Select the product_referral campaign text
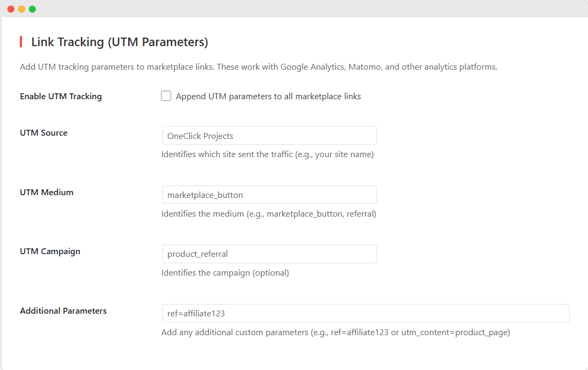 [x=198, y=254]
